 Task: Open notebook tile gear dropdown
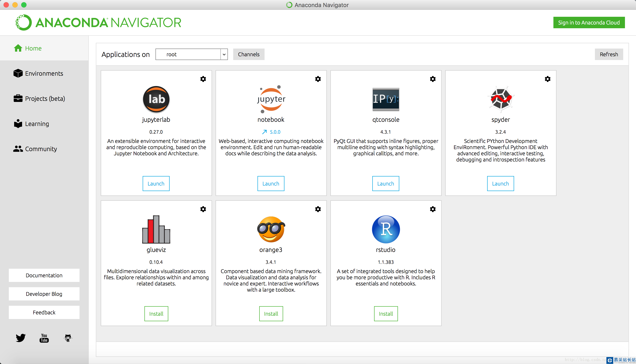[318, 79]
